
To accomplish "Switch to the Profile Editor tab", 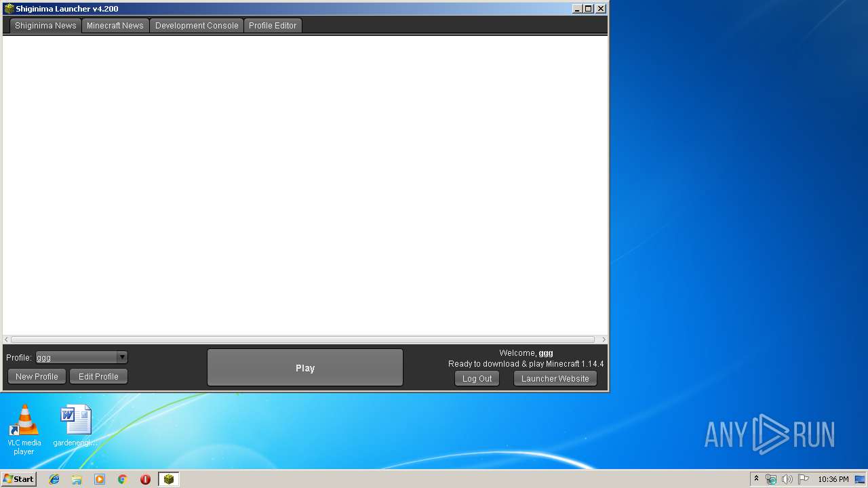I will [273, 26].
